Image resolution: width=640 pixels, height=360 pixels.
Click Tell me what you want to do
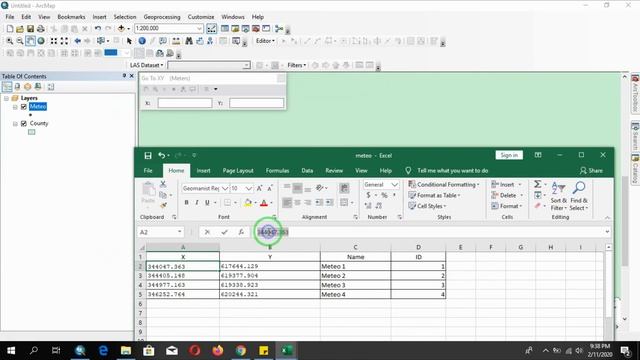click(x=452, y=171)
